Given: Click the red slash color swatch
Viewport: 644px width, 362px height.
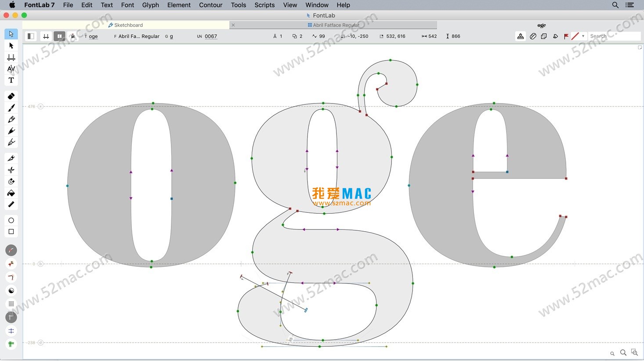Looking at the screenshot, I should tap(575, 36).
